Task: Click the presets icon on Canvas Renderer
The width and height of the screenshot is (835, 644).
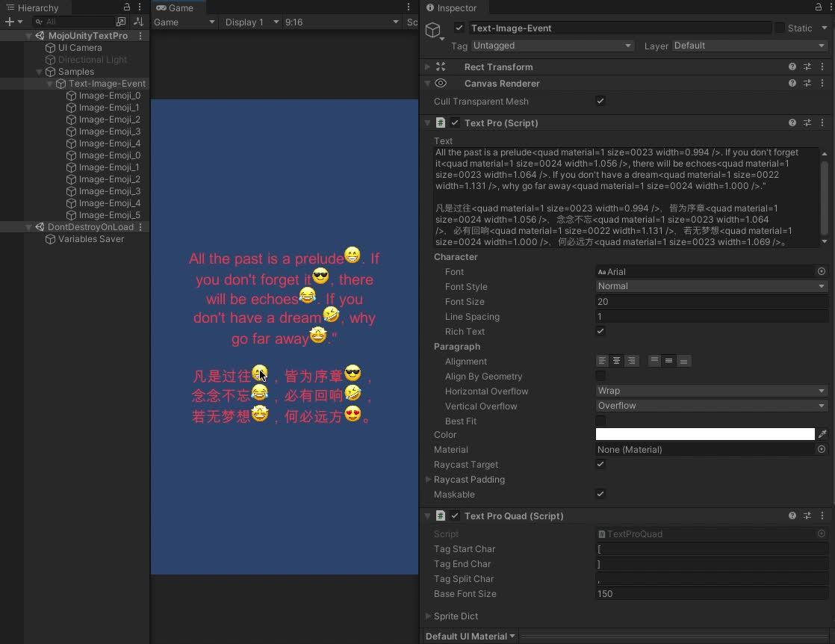Action: [x=807, y=83]
